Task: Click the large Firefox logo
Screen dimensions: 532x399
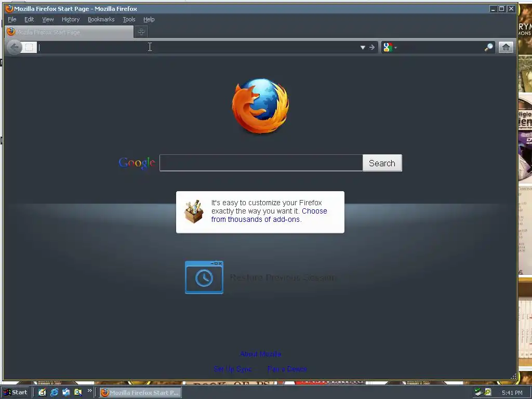Action: coord(261,105)
